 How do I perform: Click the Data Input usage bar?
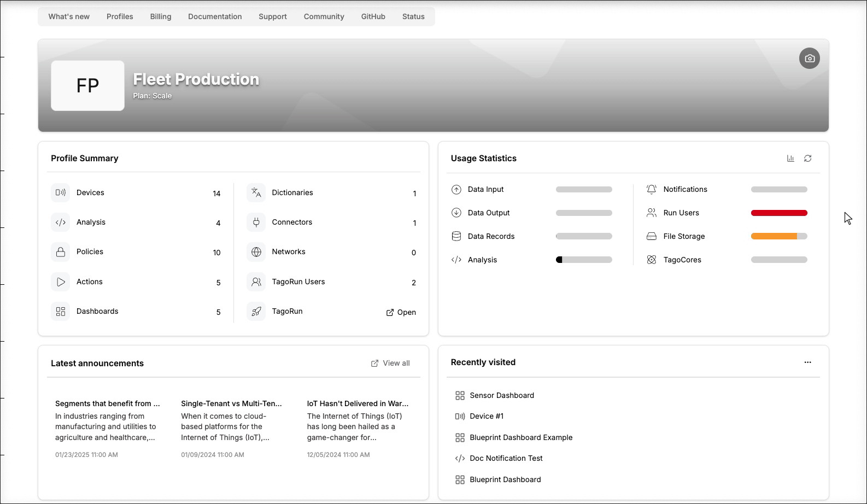click(584, 190)
